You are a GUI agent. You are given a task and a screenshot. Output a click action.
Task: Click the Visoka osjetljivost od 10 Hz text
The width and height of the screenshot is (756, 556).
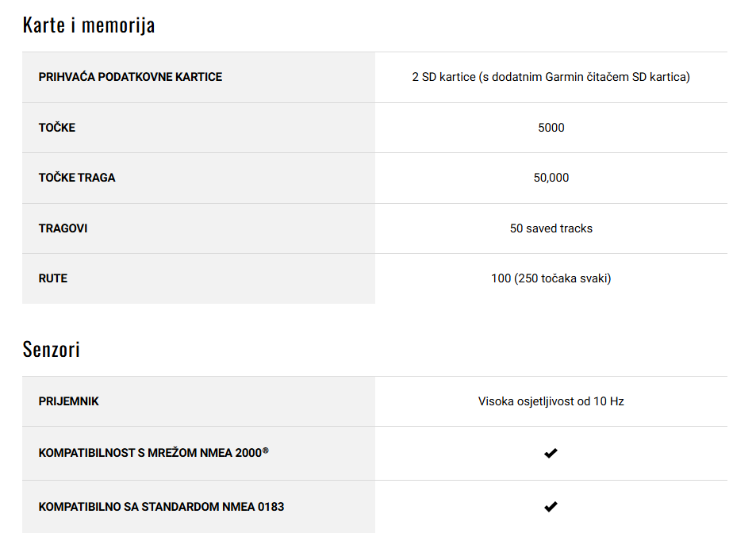click(x=551, y=401)
